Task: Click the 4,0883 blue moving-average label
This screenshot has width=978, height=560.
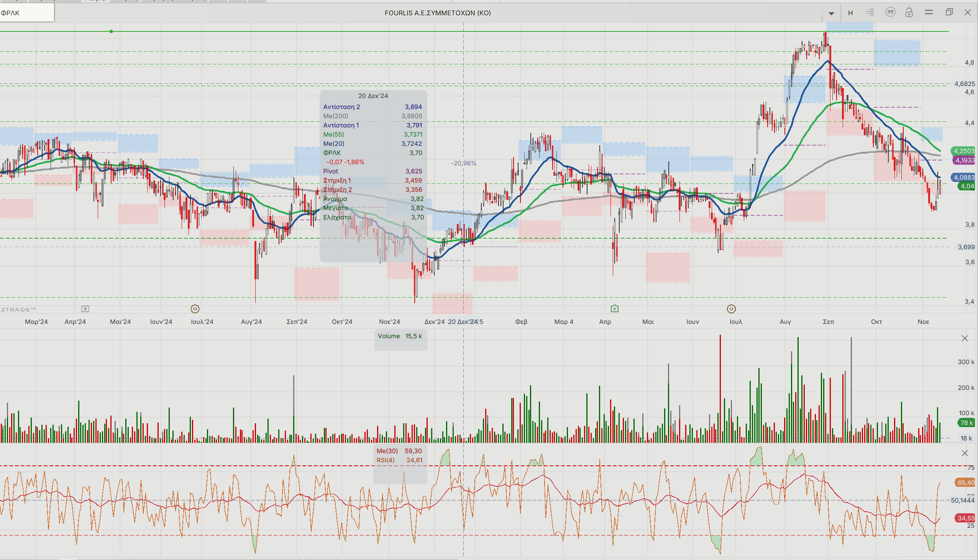Action: coord(963,177)
